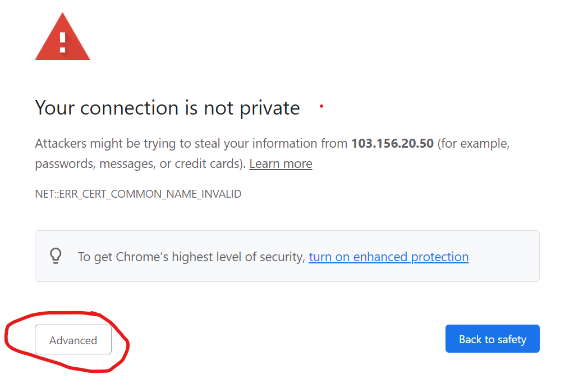Click the (for example, text after the IP
Image resolution: width=588 pixels, height=383 pixels.
(x=473, y=143)
